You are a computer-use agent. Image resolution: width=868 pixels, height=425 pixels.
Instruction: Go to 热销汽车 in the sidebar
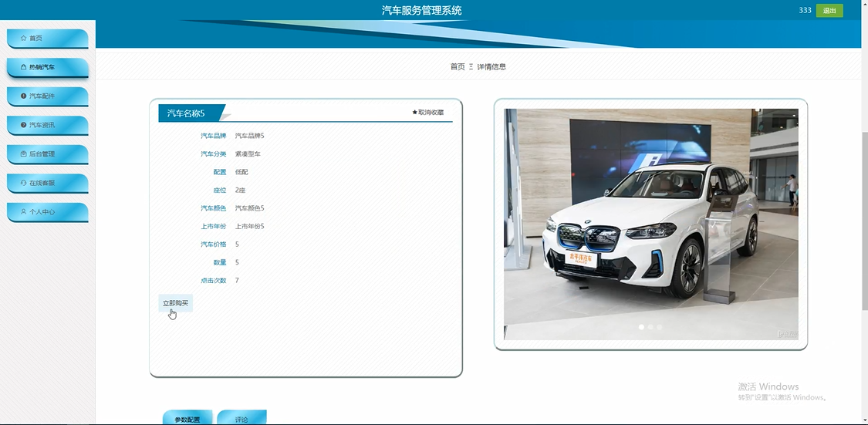[48, 67]
